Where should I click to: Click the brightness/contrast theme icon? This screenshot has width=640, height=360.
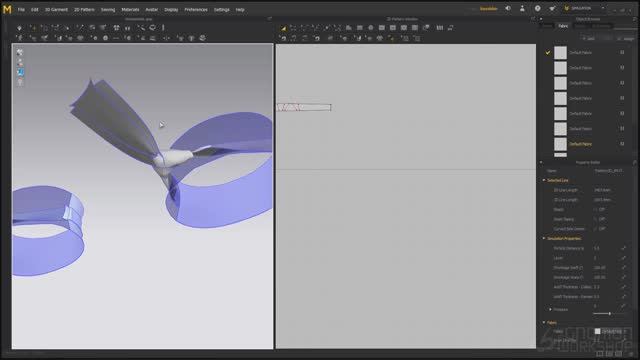click(508, 8)
